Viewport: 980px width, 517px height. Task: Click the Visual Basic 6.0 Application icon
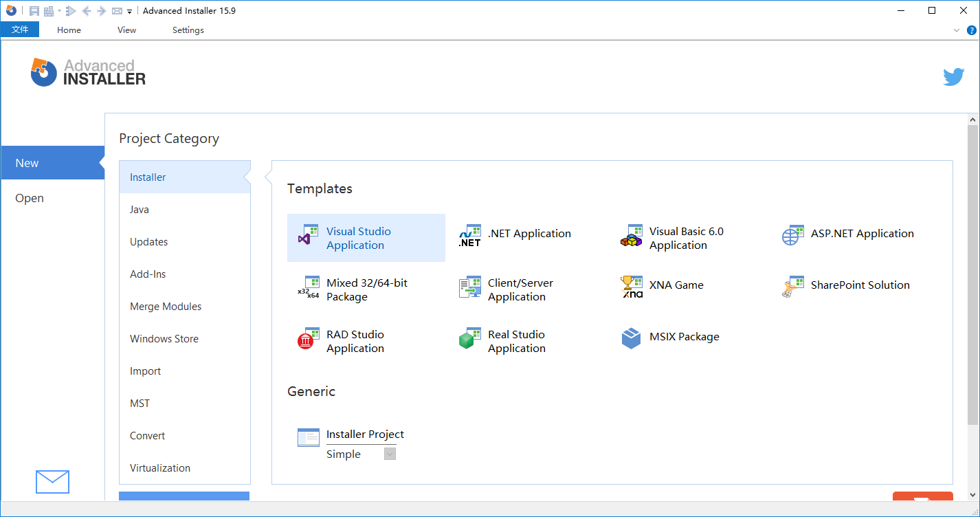click(632, 235)
